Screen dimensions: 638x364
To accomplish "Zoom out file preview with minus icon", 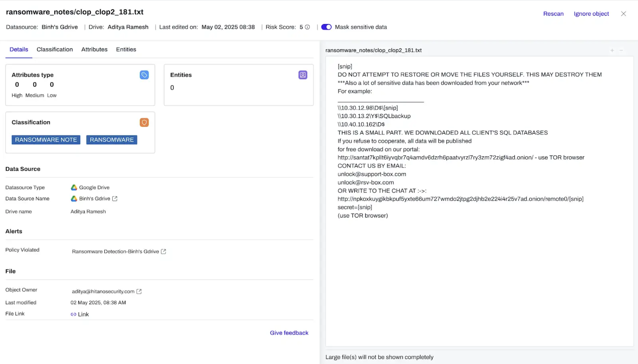I will pyautogui.click(x=621, y=50).
